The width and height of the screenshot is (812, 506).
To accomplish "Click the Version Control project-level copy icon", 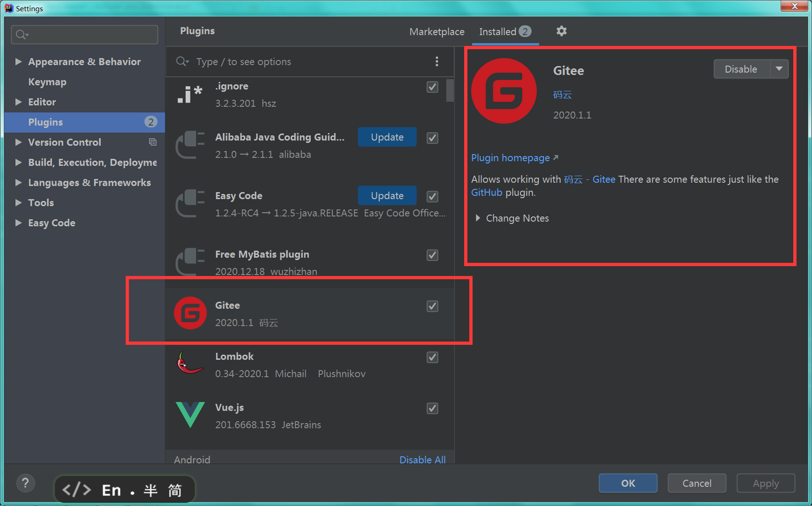I will [x=153, y=142].
